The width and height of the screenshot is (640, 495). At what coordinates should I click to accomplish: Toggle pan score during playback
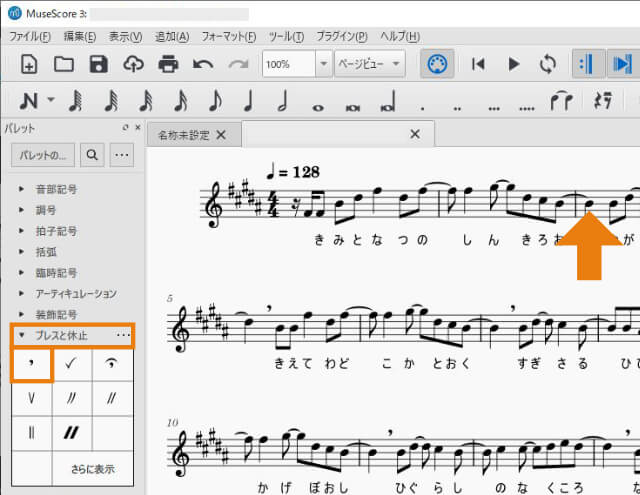(623, 64)
